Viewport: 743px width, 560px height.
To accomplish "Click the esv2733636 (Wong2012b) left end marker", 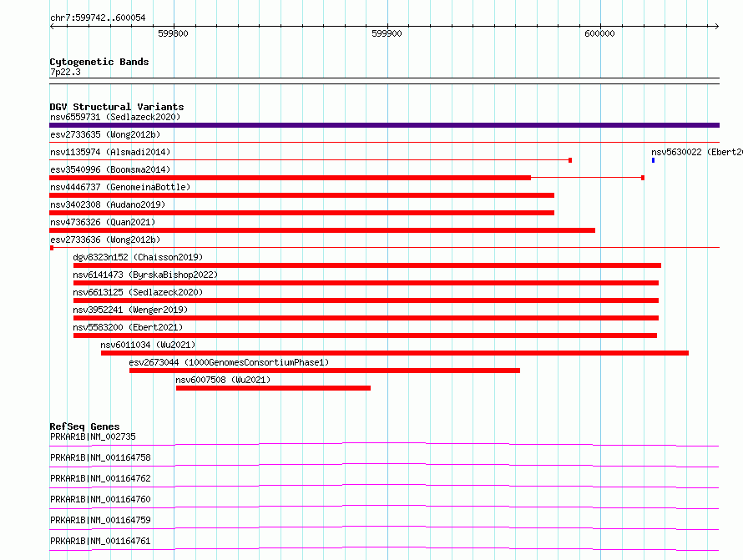I will (x=52, y=248).
